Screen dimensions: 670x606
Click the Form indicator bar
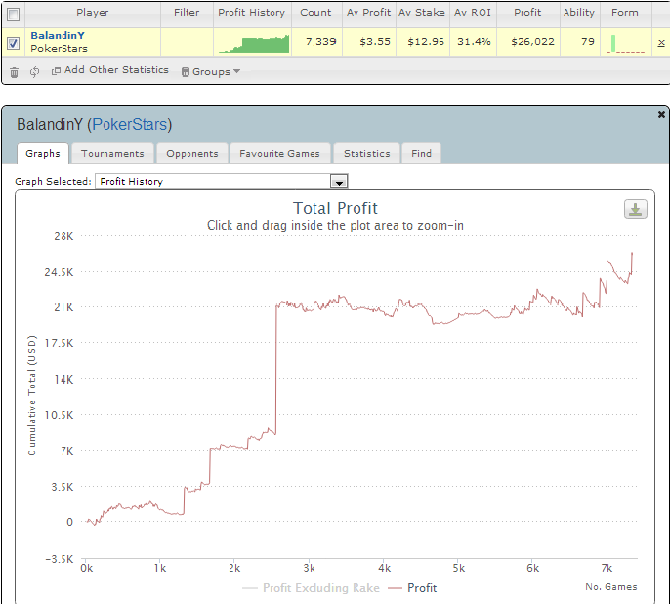click(626, 44)
